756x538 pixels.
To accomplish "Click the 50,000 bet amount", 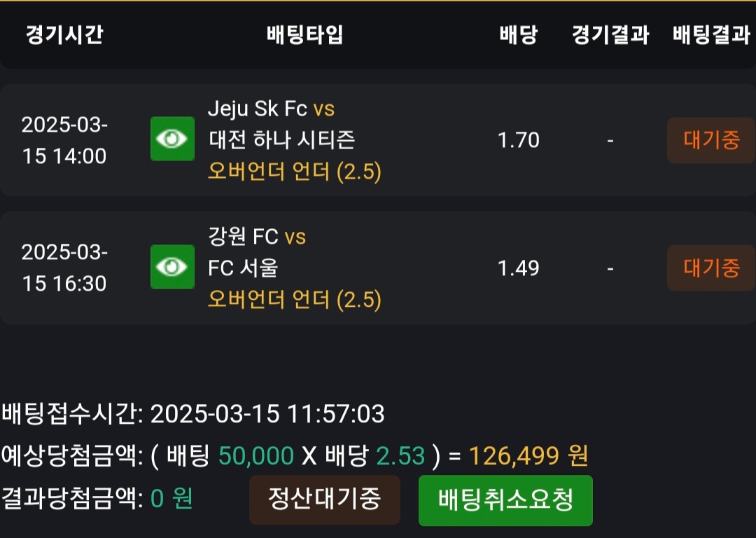I will [x=256, y=456].
